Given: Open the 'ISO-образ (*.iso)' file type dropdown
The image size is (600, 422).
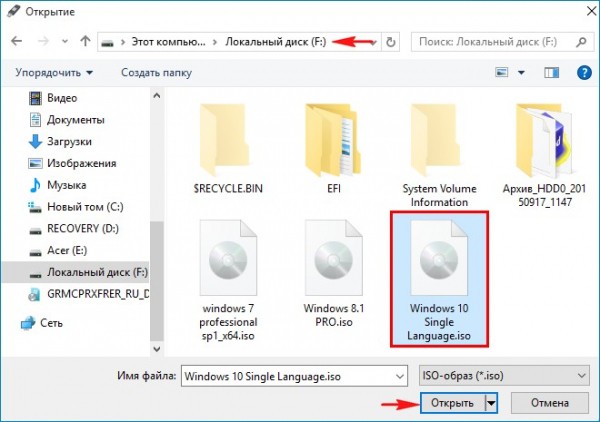Looking at the screenshot, I should pyautogui.click(x=504, y=376).
